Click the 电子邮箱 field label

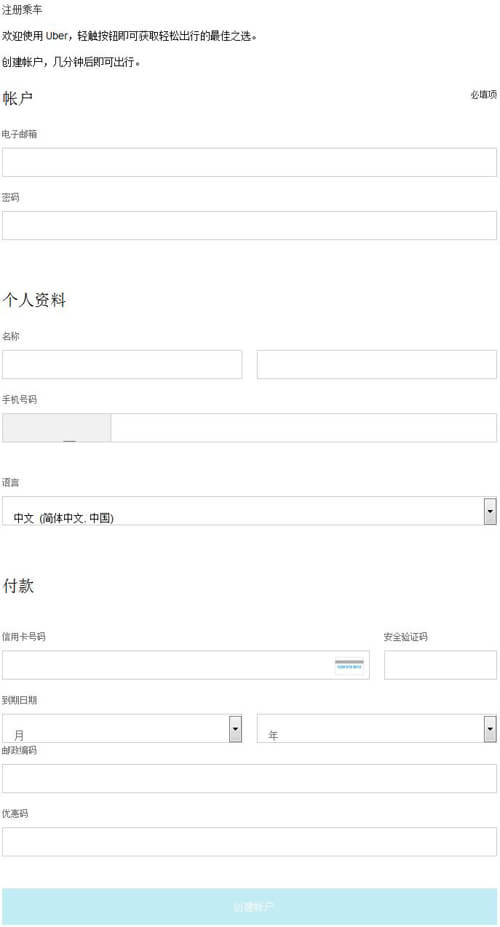click(20, 134)
